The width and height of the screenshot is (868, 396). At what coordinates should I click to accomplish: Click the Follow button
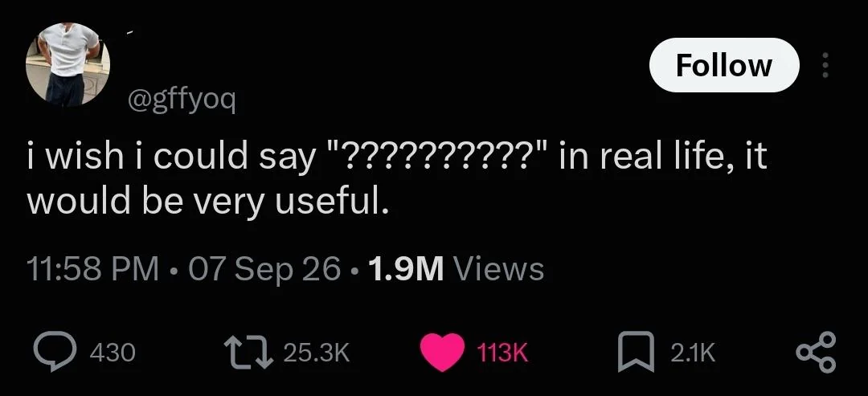pos(724,65)
